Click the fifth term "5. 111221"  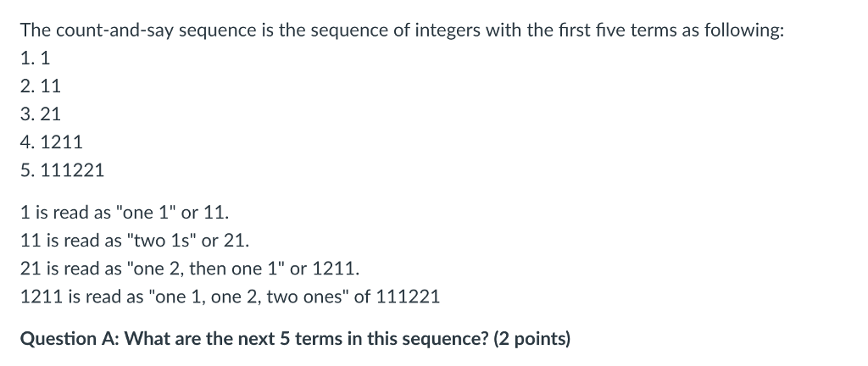pyautogui.click(x=62, y=170)
